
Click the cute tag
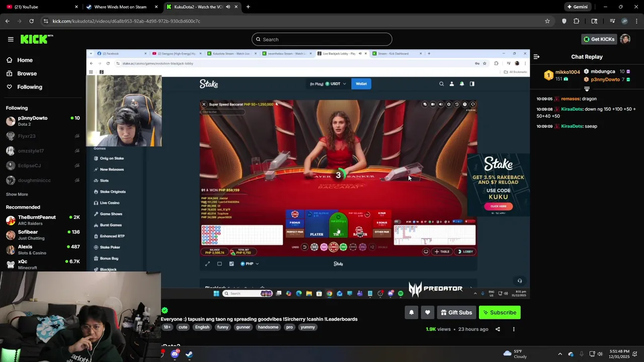[x=183, y=327]
